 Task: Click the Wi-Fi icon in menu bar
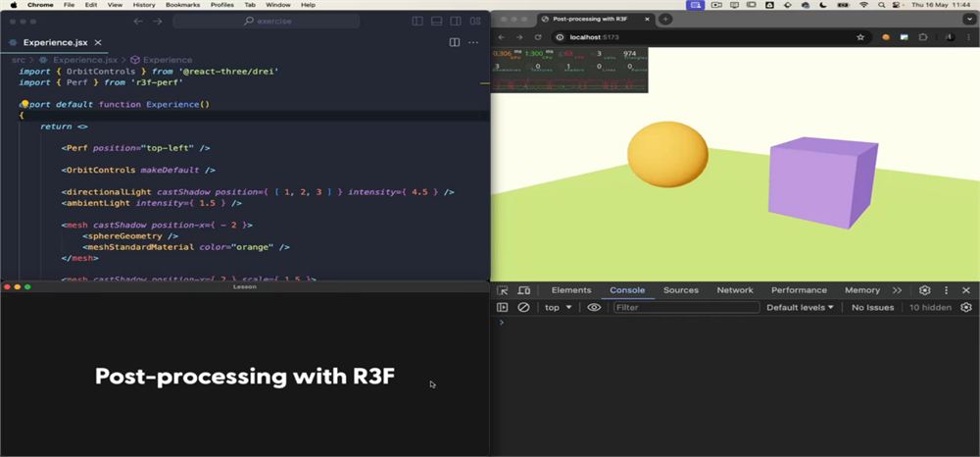[863, 4]
